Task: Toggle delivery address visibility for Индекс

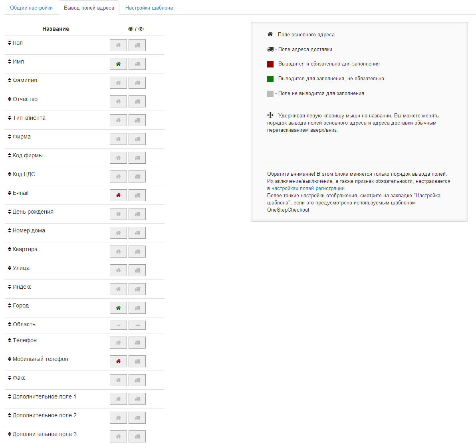Action: tap(137, 289)
